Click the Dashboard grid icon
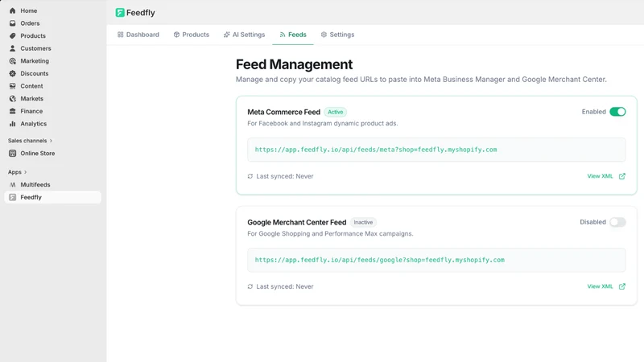This screenshot has width=644, height=362. 120,35
